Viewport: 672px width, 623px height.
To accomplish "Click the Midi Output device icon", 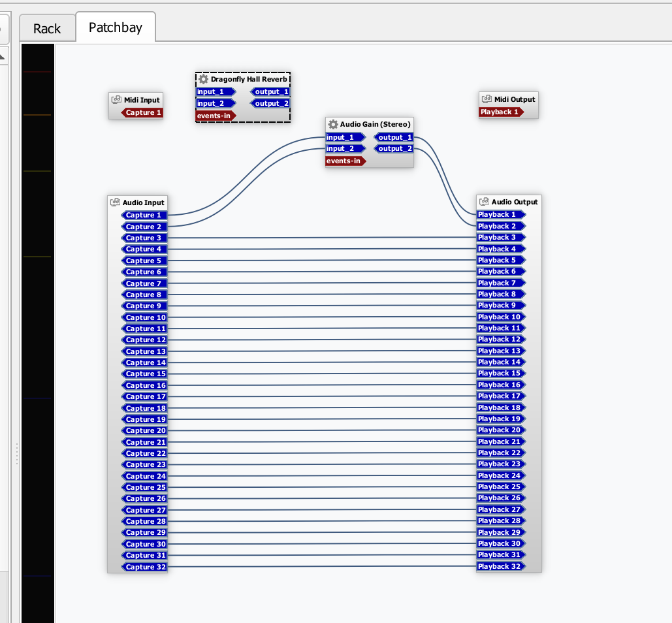I will click(487, 99).
